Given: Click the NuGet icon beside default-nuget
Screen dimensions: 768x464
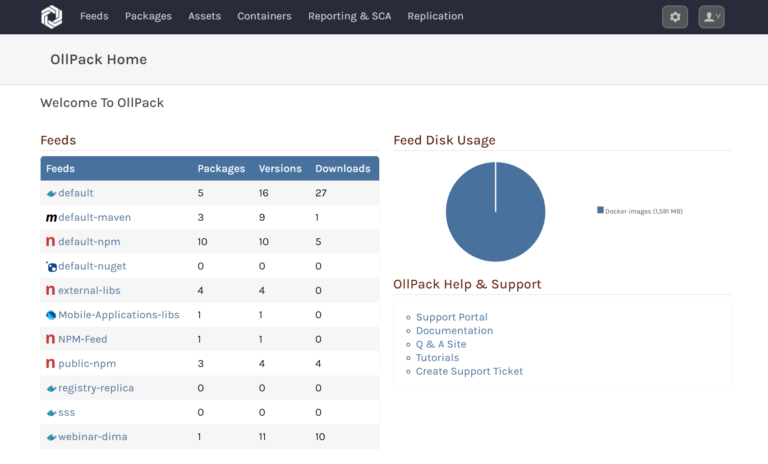Looking at the screenshot, I should pyautogui.click(x=51, y=267).
